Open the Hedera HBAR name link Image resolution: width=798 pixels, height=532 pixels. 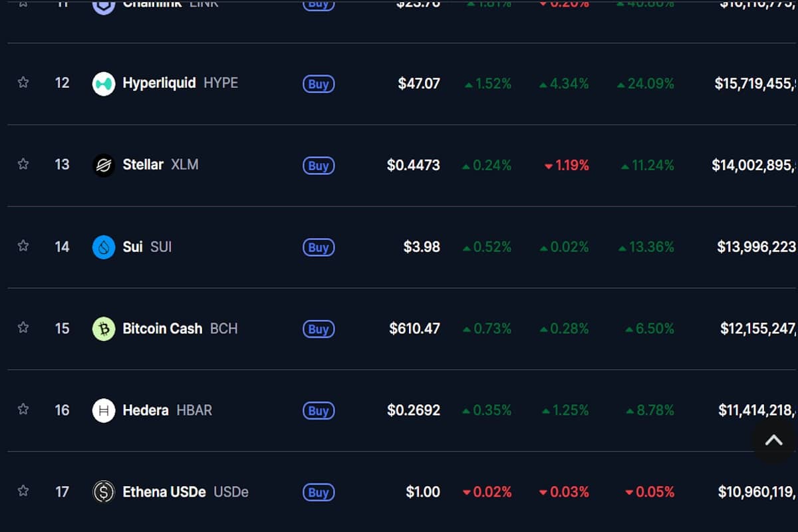point(168,410)
